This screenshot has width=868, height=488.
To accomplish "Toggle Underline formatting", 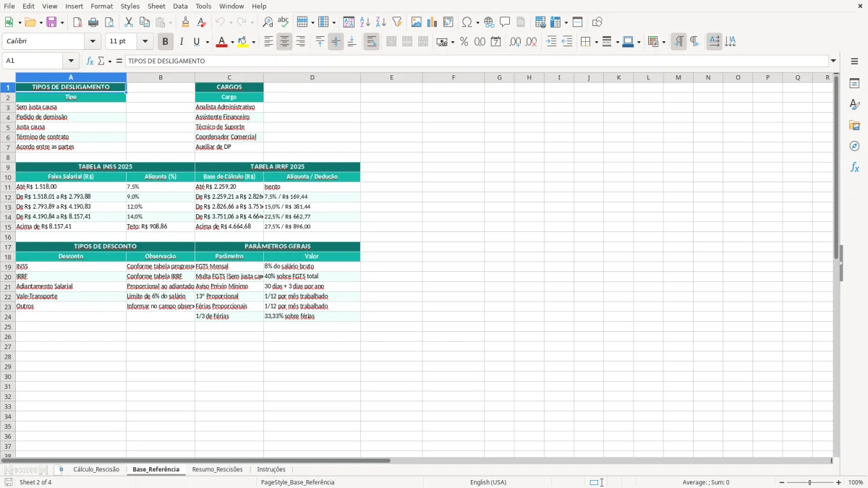I will coord(196,42).
